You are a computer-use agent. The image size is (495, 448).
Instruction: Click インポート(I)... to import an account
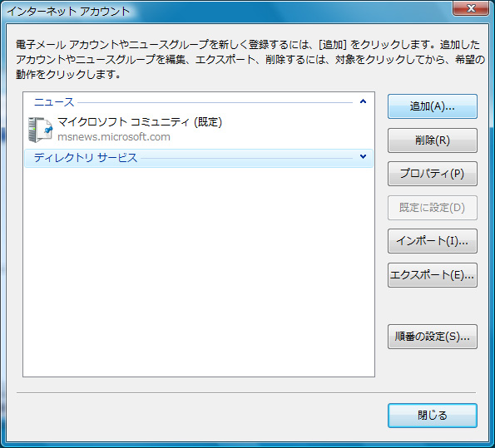(432, 241)
